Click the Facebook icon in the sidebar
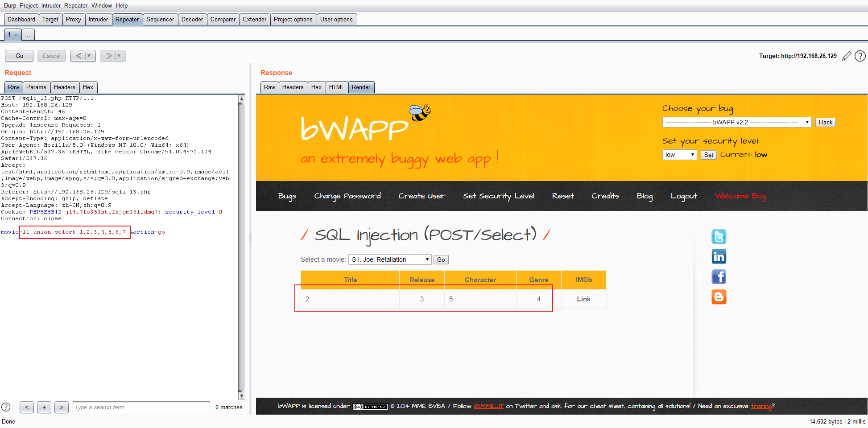The height and width of the screenshot is (428, 868). (x=719, y=276)
